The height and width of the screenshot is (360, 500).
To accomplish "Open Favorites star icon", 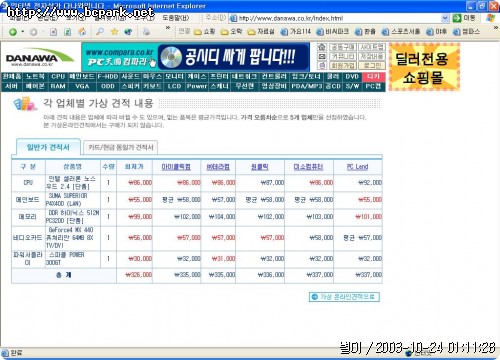I will click(x=114, y=32).
